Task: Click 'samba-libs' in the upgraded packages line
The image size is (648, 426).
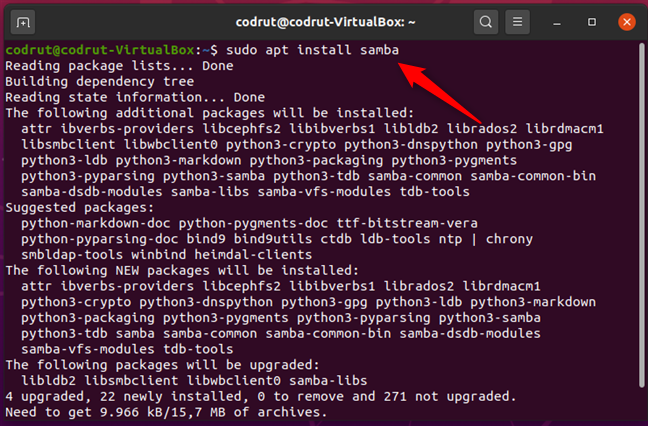Action: tap(328, 381)
